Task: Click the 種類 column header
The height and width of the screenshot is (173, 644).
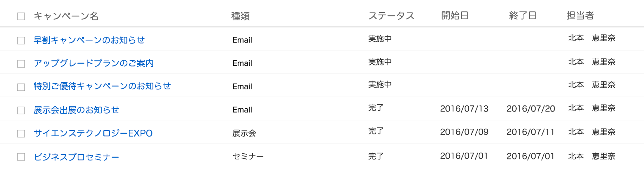Action: click(240, 16)
